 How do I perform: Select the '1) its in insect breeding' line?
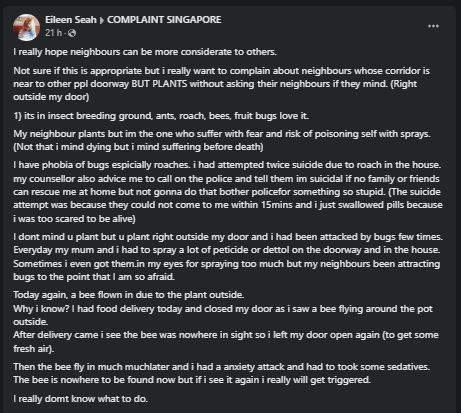point(161,116)
